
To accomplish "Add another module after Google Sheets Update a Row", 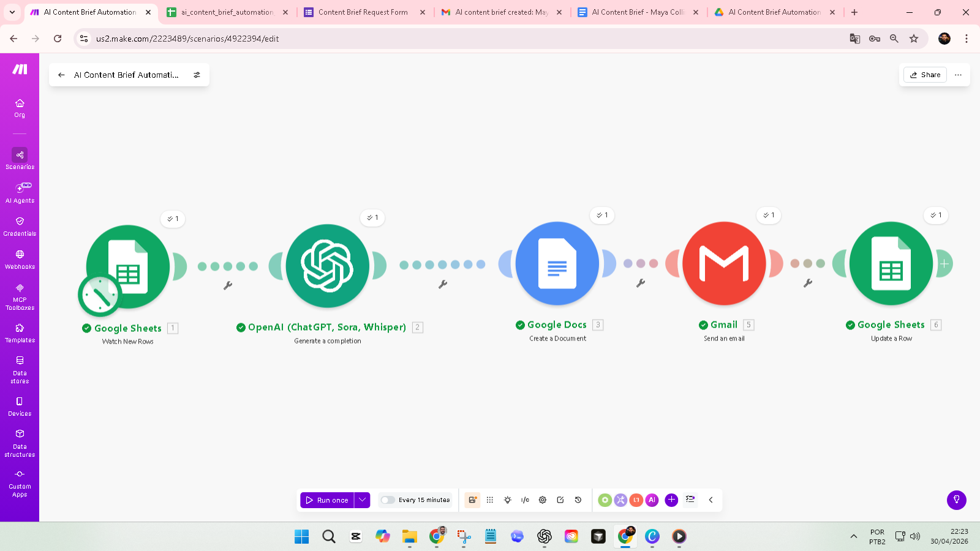I will (944, 264).
